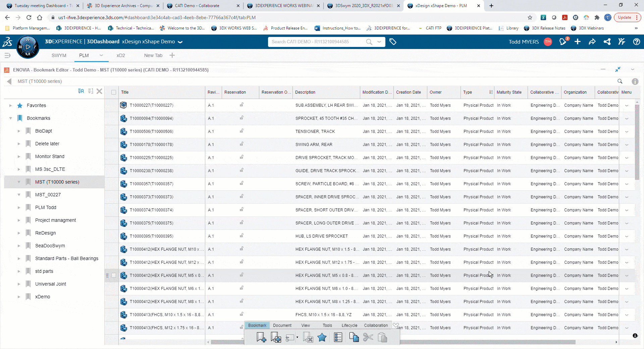Collapse the MST (T10000 series) folder arrow
Image resolution: width=644 pixels, height=349 pixels.
(19, 182)
